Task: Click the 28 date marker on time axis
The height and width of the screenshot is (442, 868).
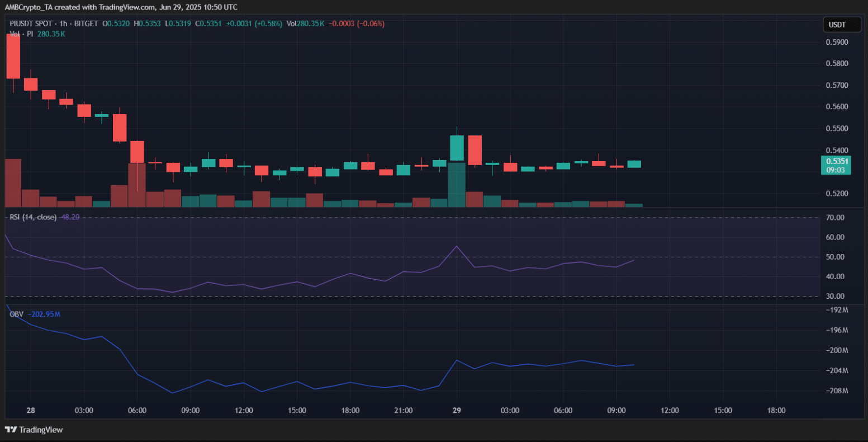Action: [31, 410]
